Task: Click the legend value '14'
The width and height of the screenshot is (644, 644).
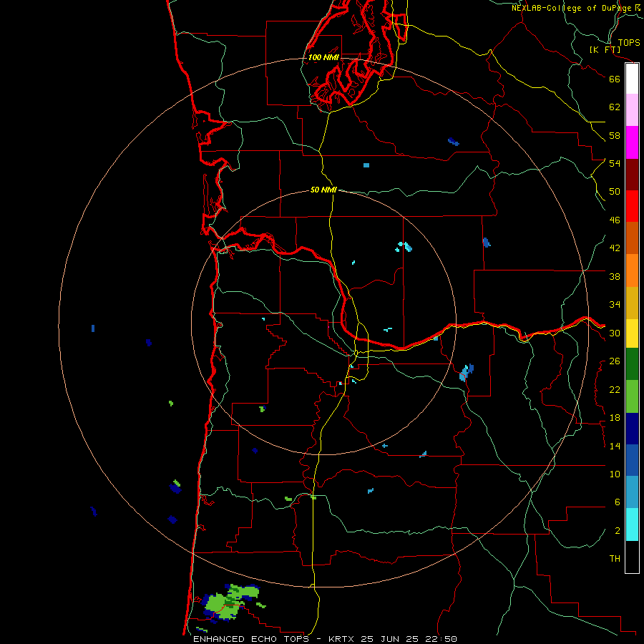Action: point(615,446)
